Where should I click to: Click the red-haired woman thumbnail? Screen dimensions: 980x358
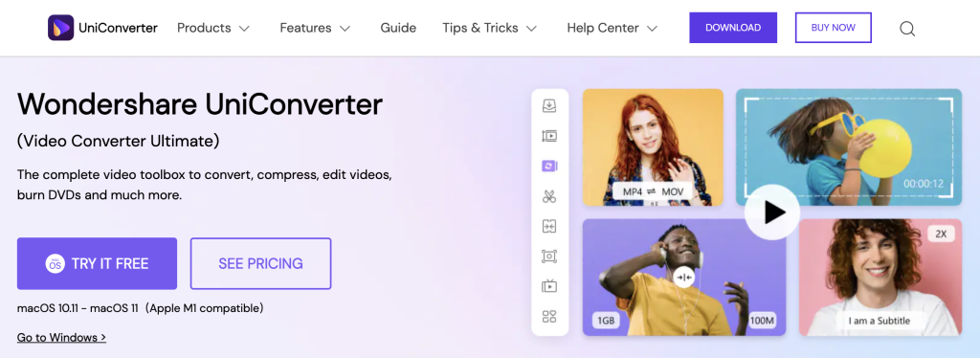click(x=653, y=146)
